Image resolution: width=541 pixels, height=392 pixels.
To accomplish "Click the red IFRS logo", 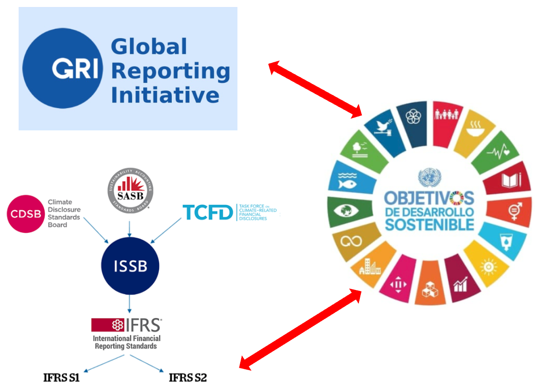I will 126,325.
